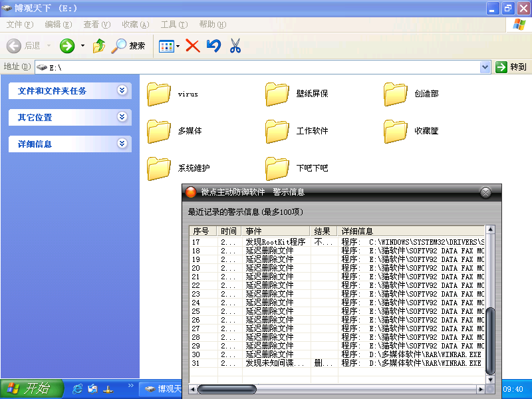Expand the Views dropdown arrow
Image resolution: width=532 pixels, height=399 pixels.
click(178, 46)
